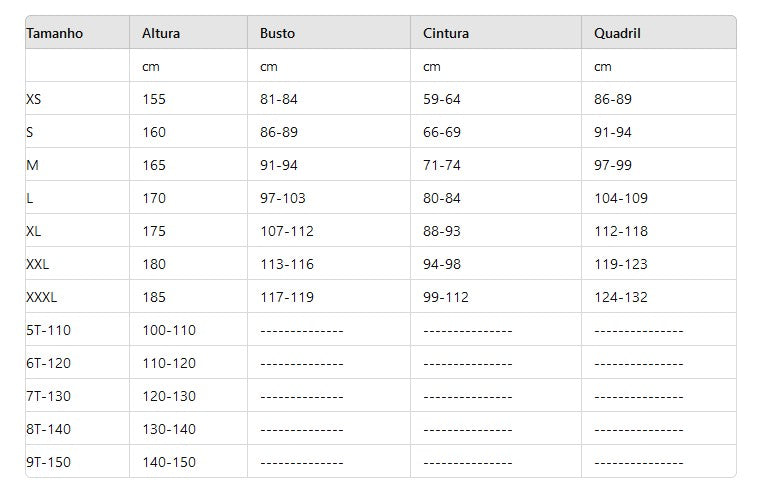Select the bust measurement 81-84
764x503 pixels.
[x=279, y=99]
